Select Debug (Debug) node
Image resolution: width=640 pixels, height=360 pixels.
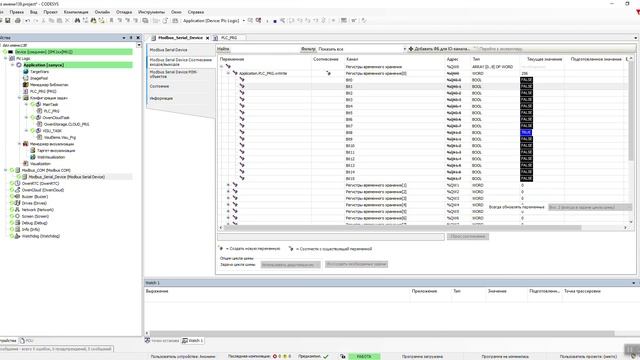point(34,223)
